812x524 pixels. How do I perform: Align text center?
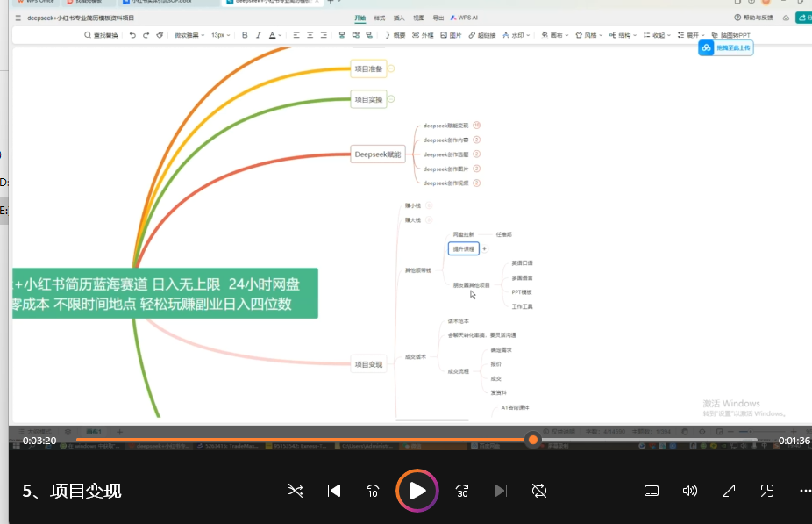(310, 35)
